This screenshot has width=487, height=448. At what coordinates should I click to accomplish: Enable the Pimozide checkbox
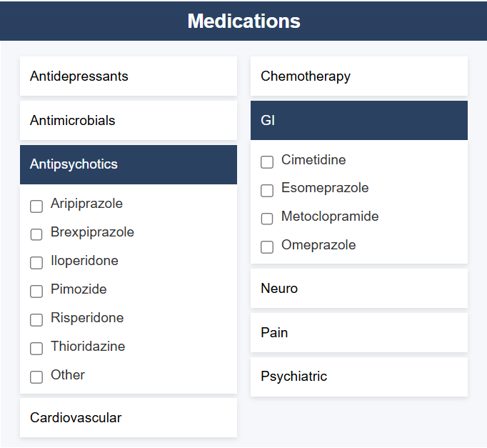click(36, 292)
